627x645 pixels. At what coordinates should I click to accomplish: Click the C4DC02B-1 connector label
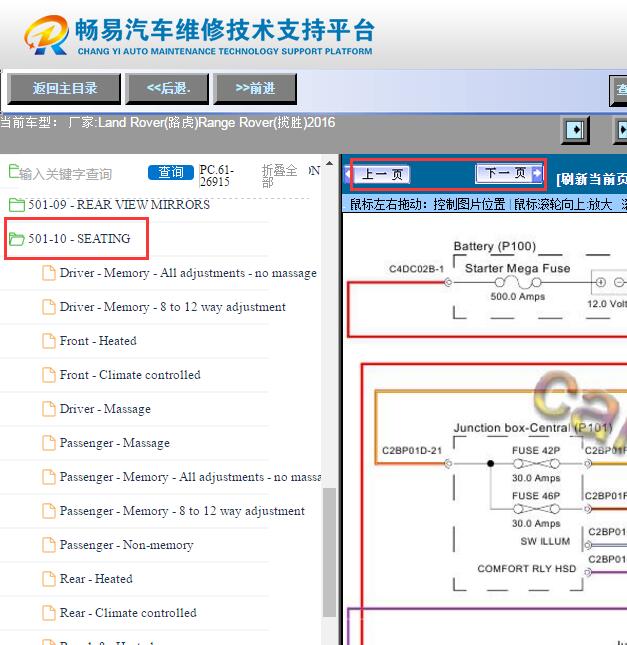tap(416, 269)
